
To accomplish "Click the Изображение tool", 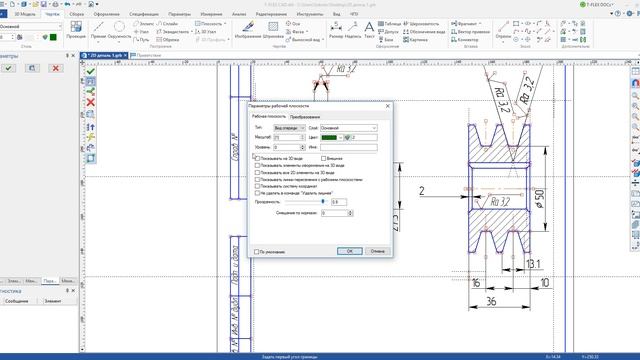I will [247, 30].
